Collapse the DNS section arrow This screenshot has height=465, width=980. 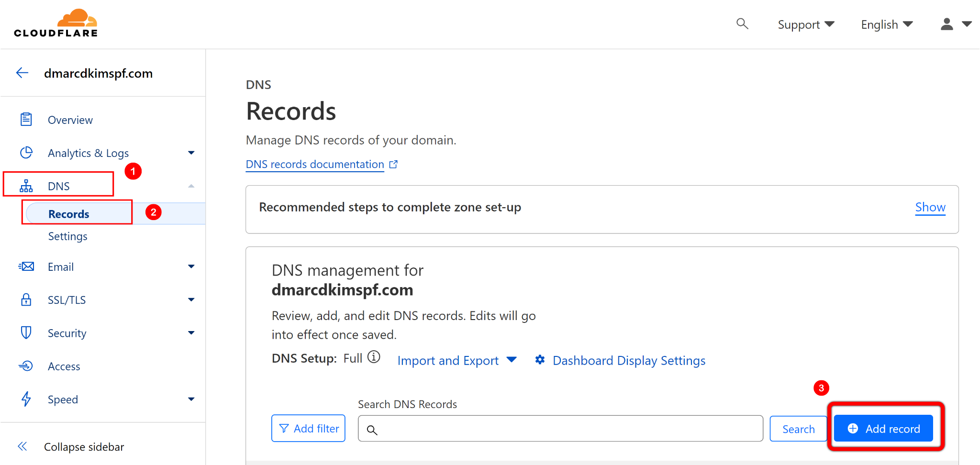[x=191, y=186]
